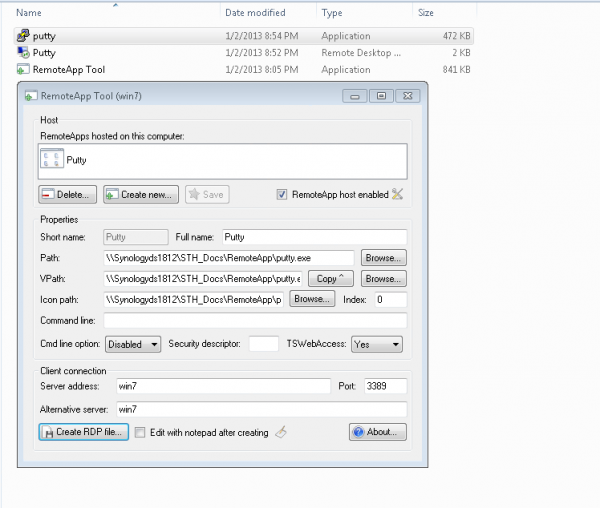
Task: Click the 1/2/2013 8:52 PM date cell
Action: [x=261, y=53]
